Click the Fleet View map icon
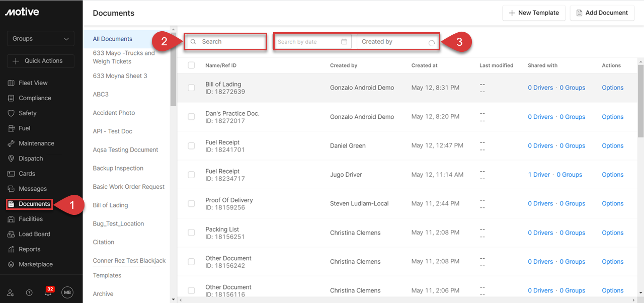The image size is (644, 303). 11,83
